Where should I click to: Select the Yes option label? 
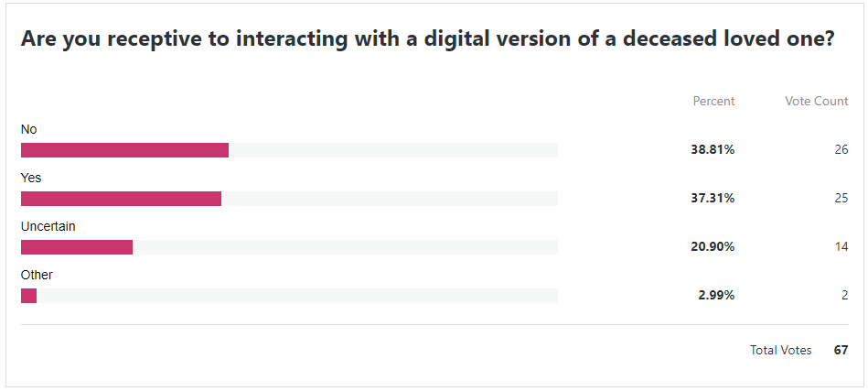31,179
